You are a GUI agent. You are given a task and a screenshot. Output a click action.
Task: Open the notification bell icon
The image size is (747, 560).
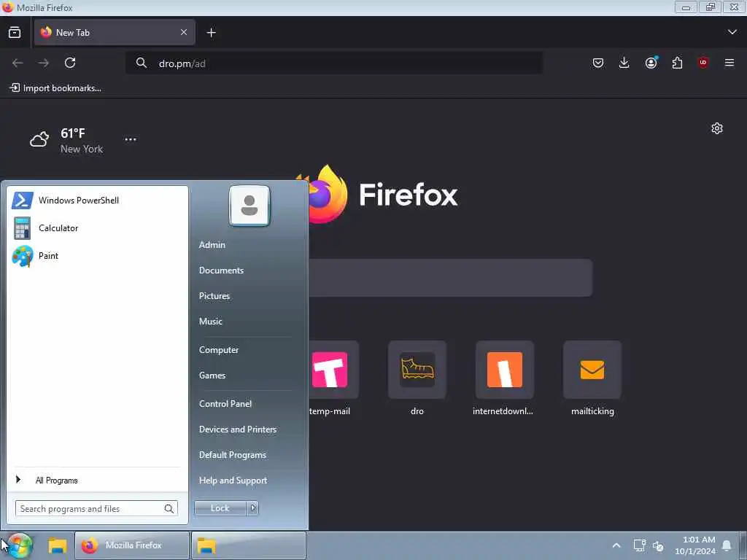[727, 545]
